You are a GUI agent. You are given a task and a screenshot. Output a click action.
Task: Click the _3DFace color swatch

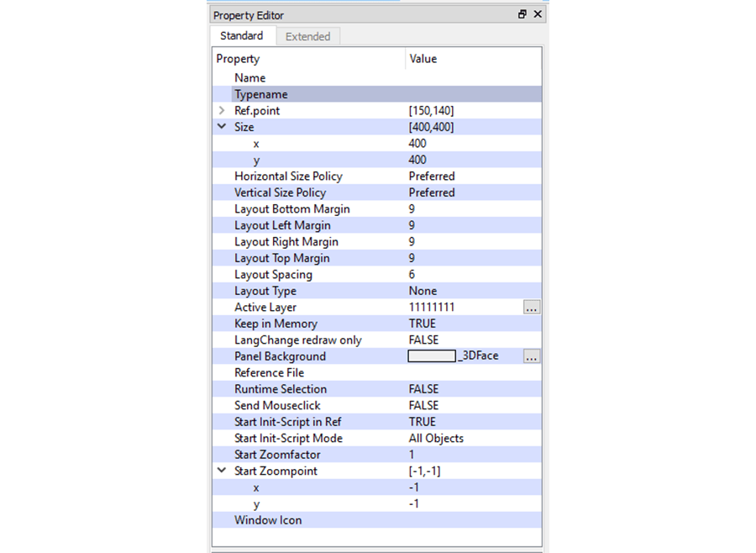[431, 356]
